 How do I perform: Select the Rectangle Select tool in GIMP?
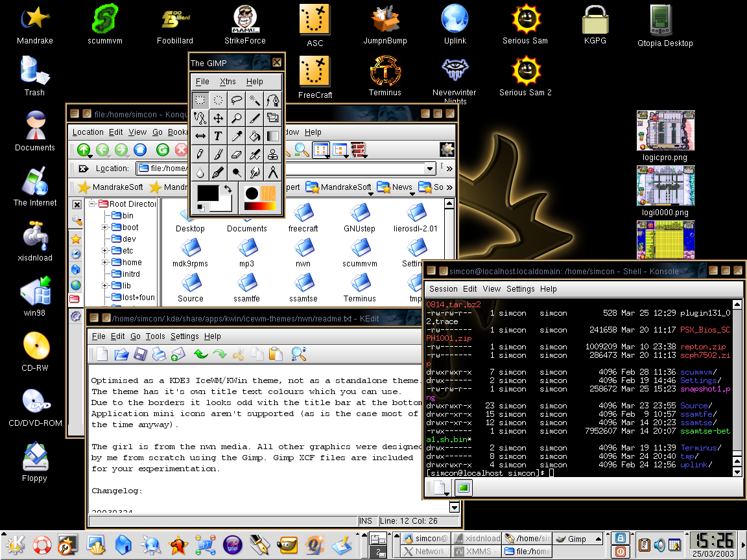[200, 100]
